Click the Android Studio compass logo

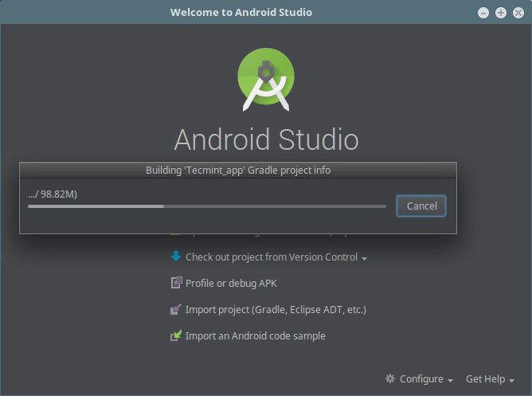tap(266, 80)
